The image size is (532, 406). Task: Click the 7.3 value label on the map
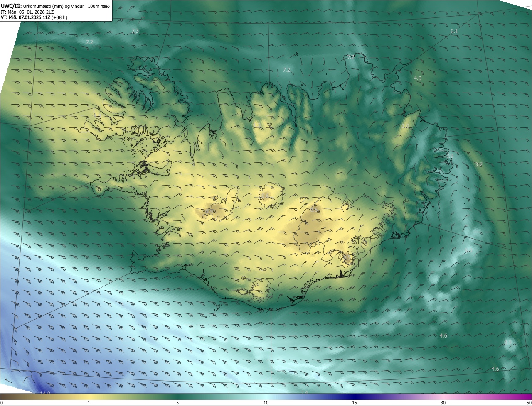135,31
